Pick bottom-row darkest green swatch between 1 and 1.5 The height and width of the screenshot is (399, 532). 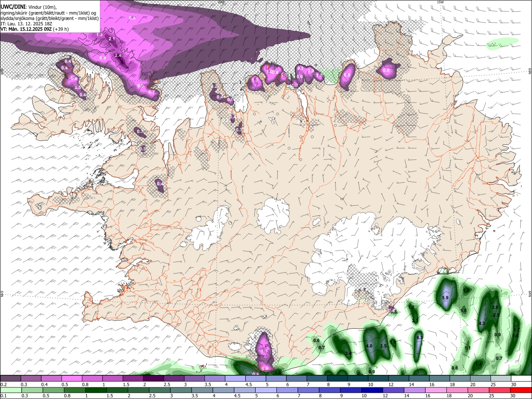click(96, 390)
